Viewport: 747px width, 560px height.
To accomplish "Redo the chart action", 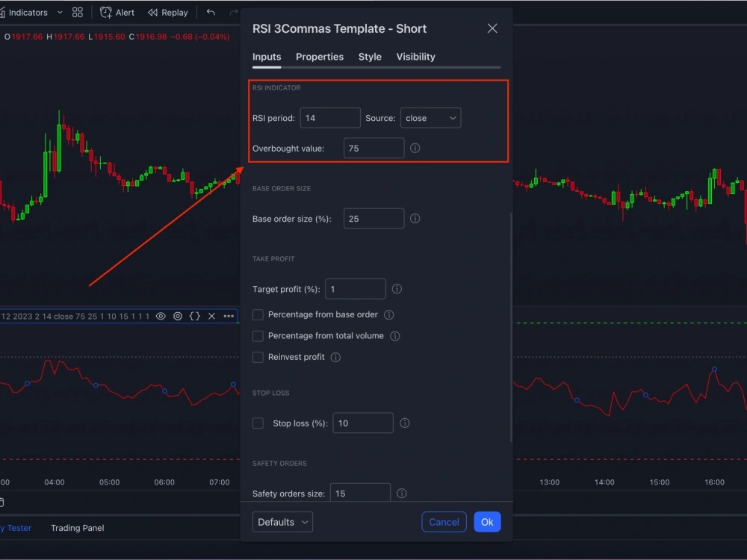I will tap(233, 13).
